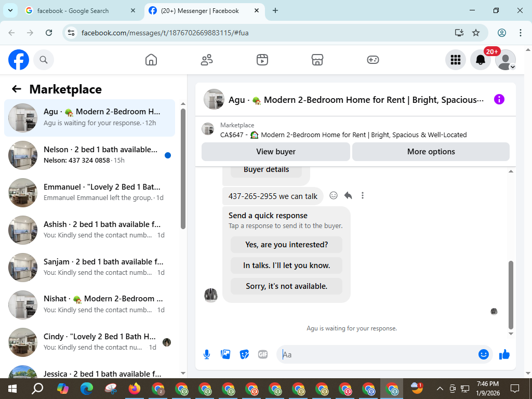
Task: Click More options button
Action: pyautogui.click(x=431, y=152)
